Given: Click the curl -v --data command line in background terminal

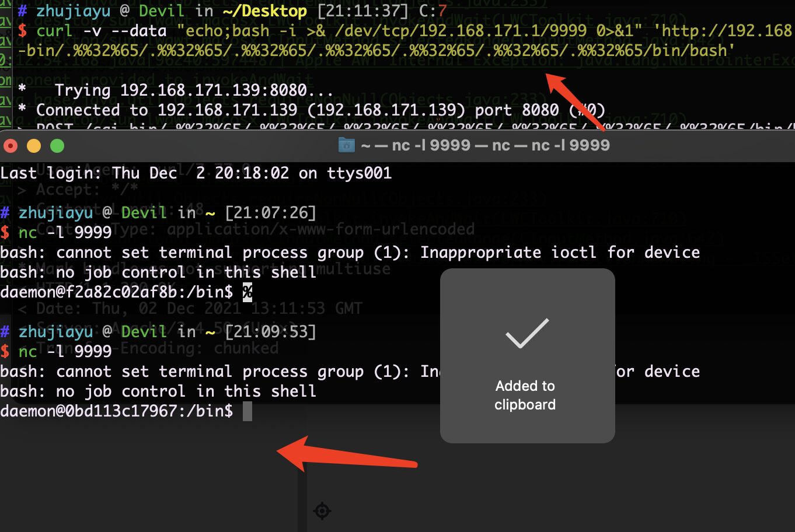Looking at the screenshot, I should pos(414,31).
